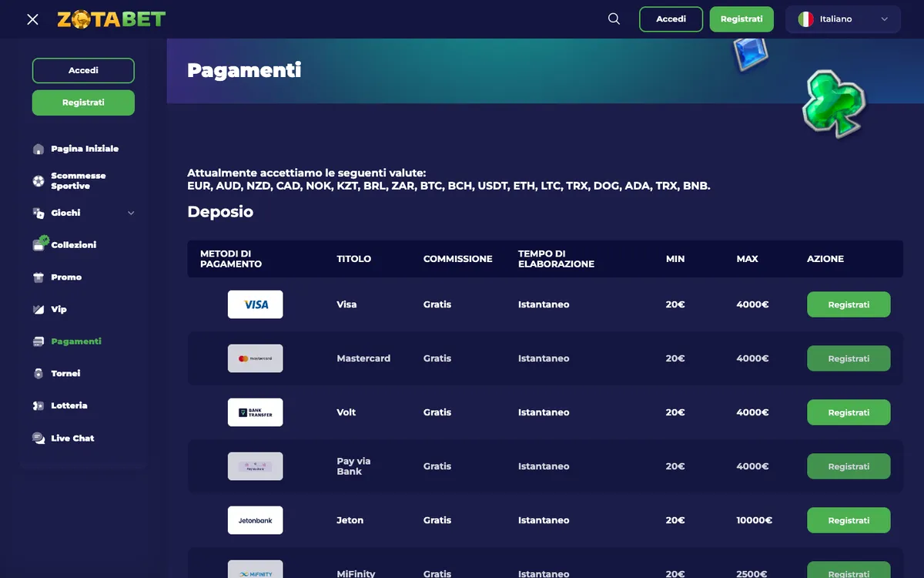Click the TEMPO DI ELABORAZIONE column header
924x578 pixels.
[x=556, y=259]
